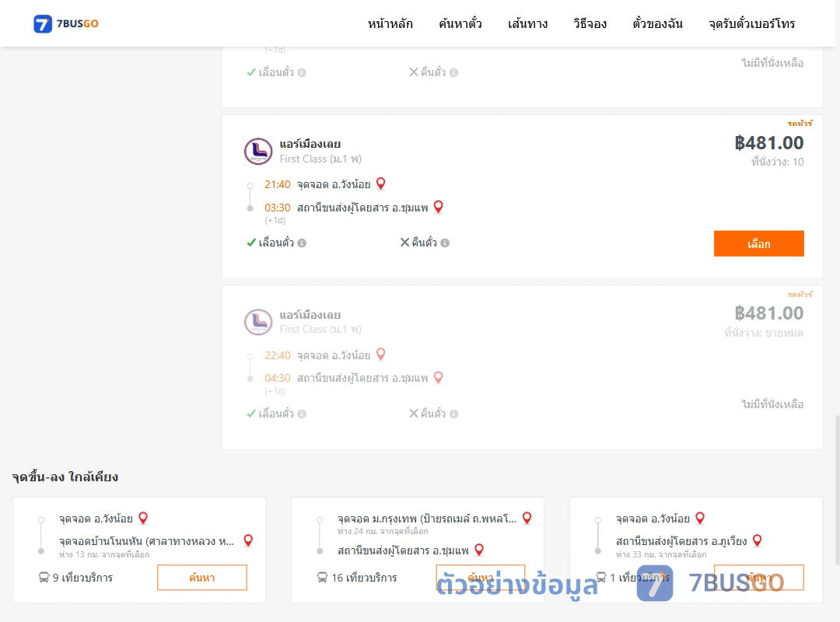Click map pin by สถานีขนส่ง อ.ภูเวียง in nearby card
The width and height of the screenshot is (840, 622).
click(758, 540)
